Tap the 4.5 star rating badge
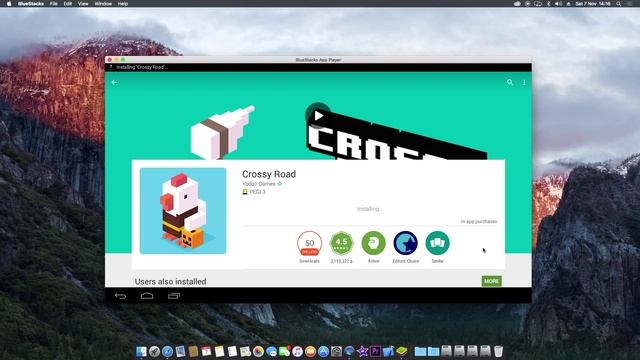Image resolution: width=640 pixels, height=360 pixels. tap(342, 243)
